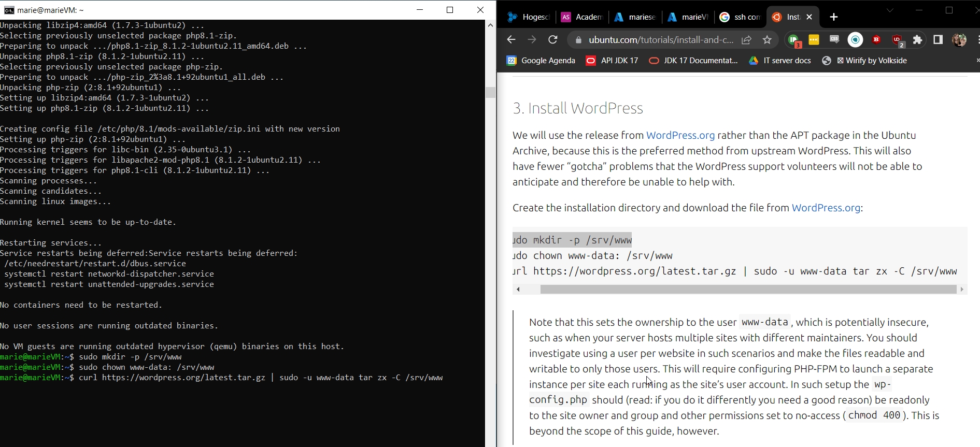Open the red B shield extension

[x=876, y=39]
